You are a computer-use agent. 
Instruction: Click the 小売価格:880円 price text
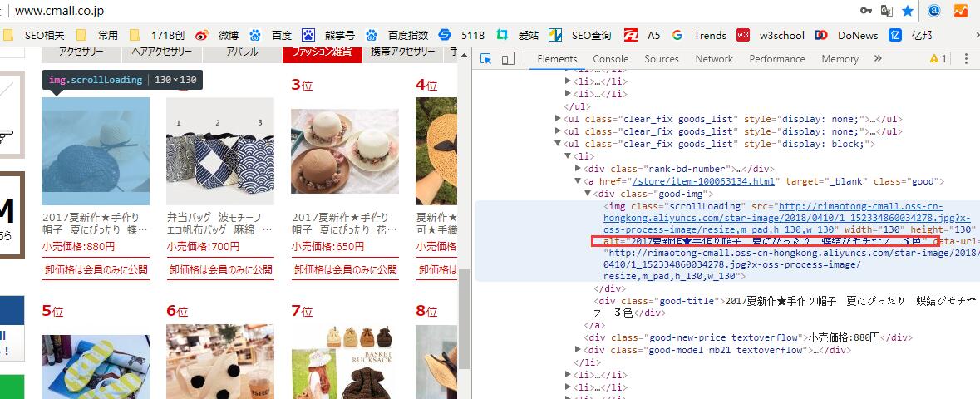coord(79,246)
